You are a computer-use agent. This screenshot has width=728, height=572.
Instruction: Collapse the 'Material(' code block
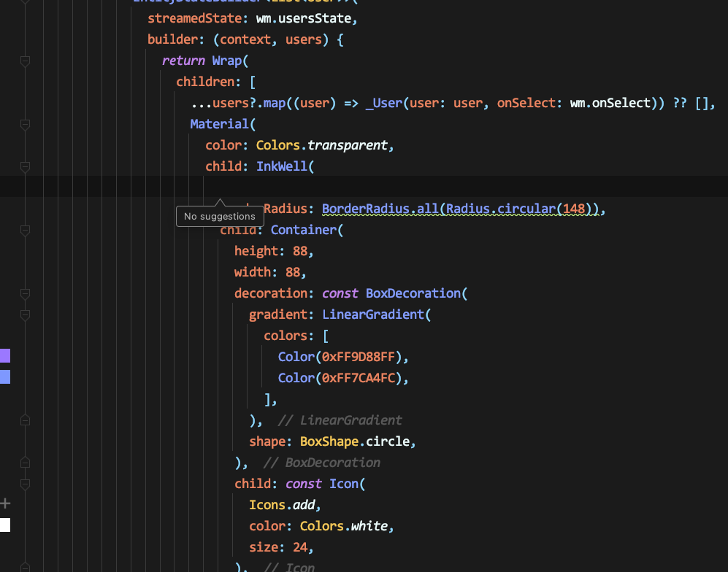pos(25,124)
